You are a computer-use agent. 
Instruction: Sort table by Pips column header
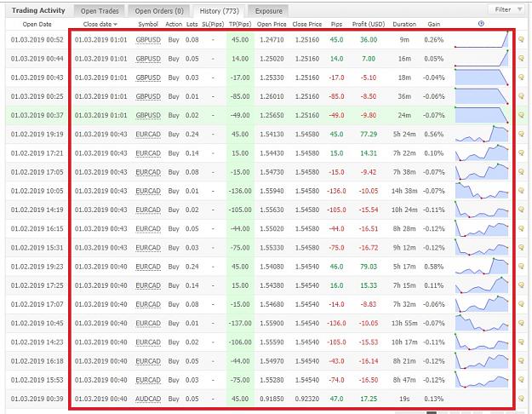tap(336, 24)
